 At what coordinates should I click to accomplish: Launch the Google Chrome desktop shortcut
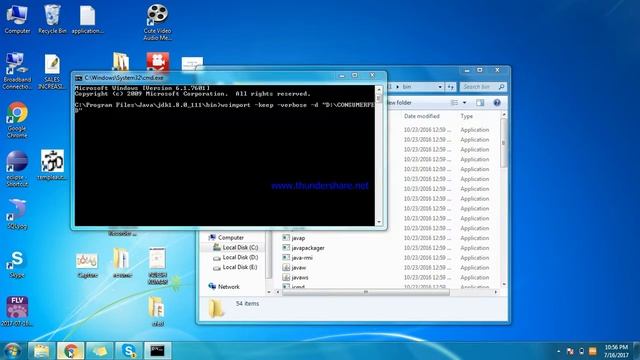pos(17,120)
